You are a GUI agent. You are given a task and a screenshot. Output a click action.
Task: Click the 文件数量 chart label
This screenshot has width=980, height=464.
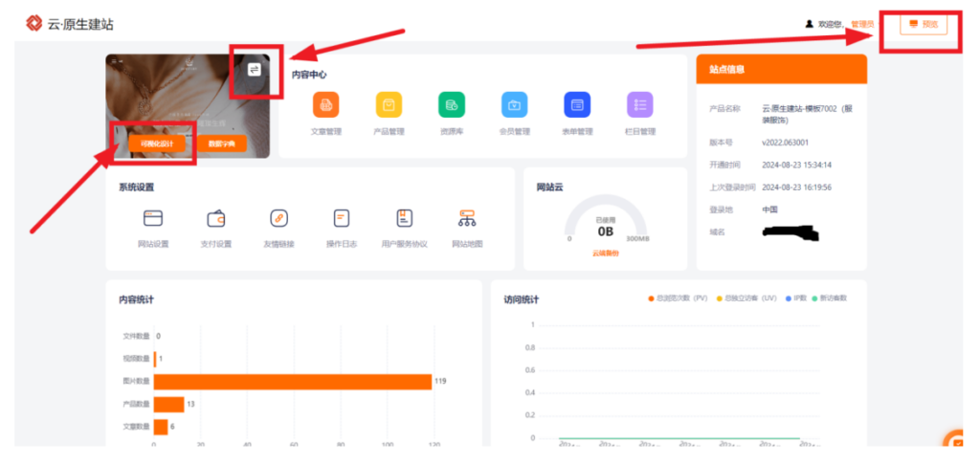tap(136, 336)
